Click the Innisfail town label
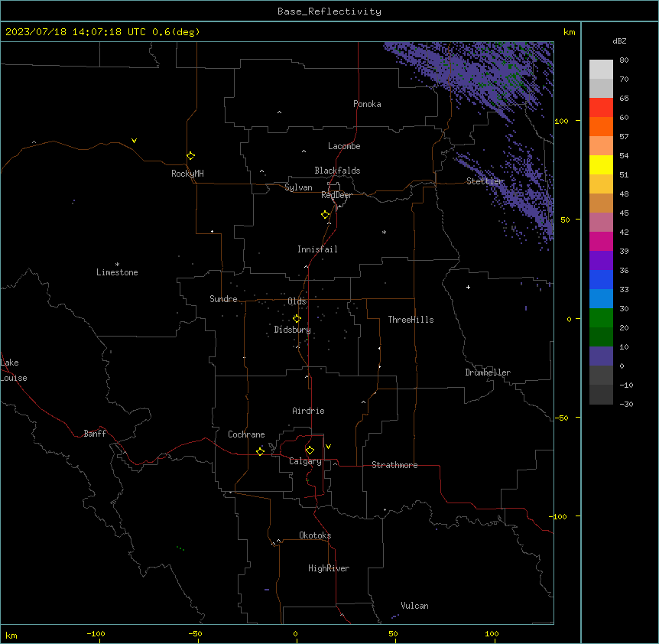Viewport: 659px width, 644px height. 317,249
